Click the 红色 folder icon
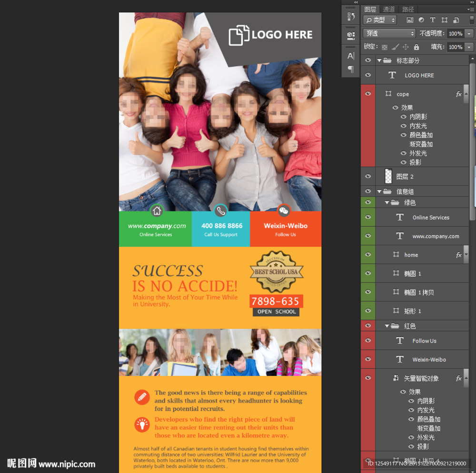The width and height of the screenshot is (476, 473). click(395, 326)
